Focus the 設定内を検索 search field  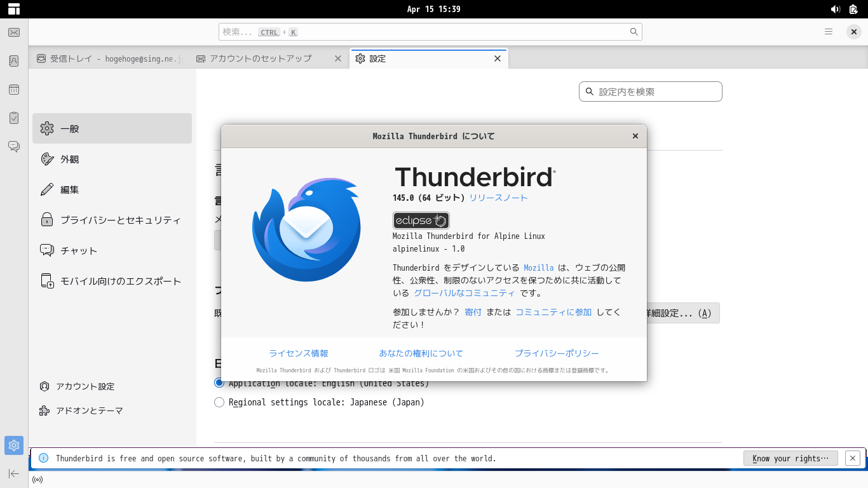[x=651, y=91]
